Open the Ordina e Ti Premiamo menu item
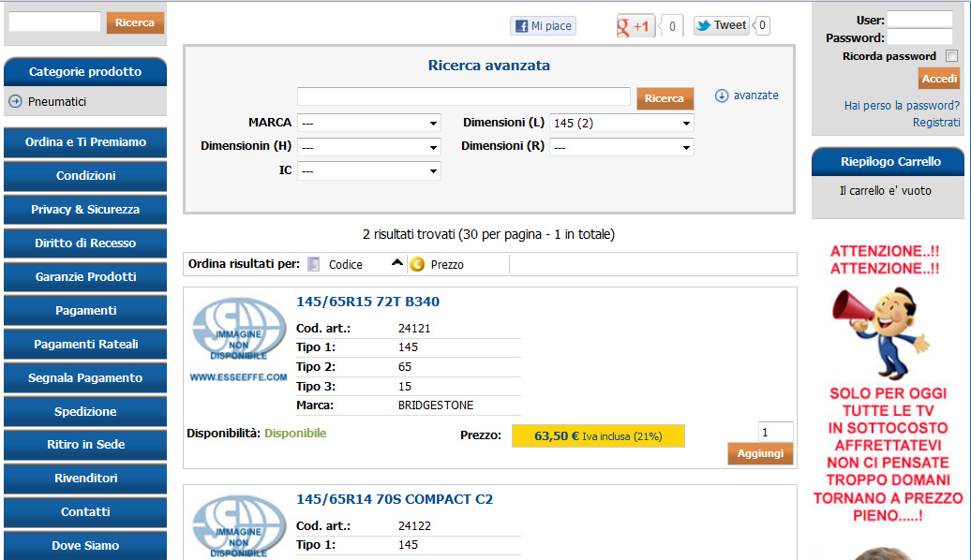971x560 pixels. (85, 142)
